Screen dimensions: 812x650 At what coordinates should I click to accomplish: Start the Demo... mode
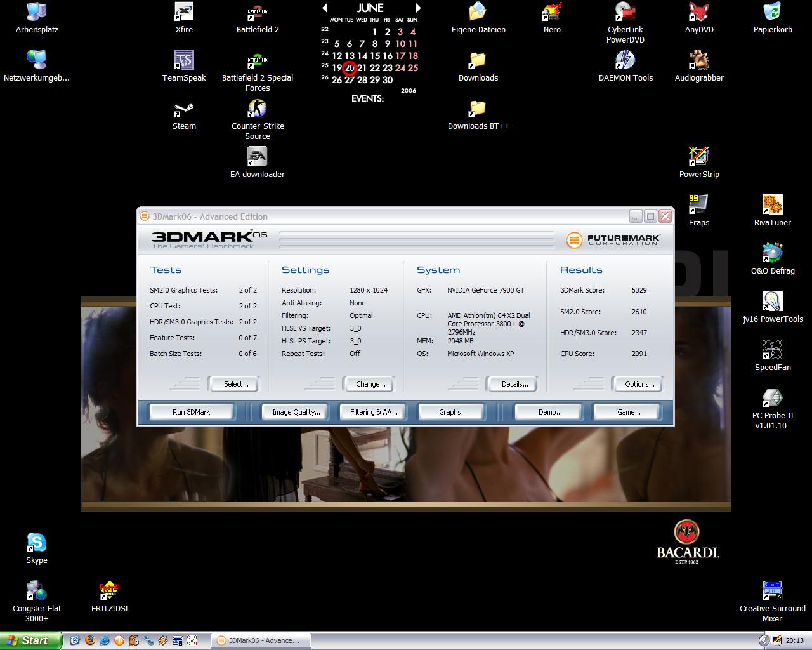[x=549, y=412]
